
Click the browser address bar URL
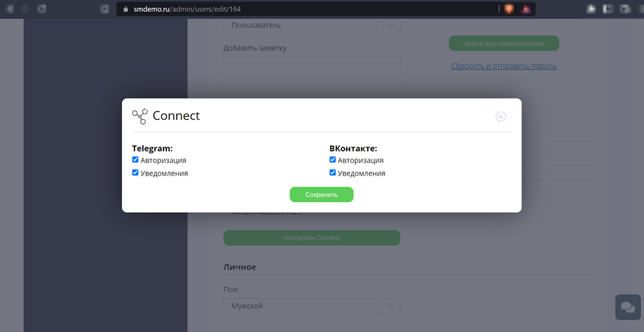[187, 8]
